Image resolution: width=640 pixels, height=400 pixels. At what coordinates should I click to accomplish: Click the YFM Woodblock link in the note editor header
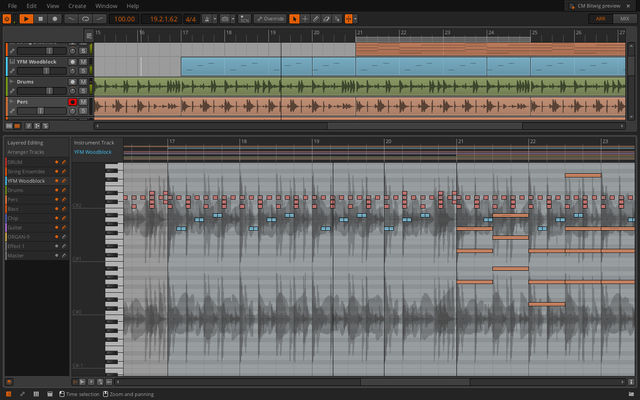click(x=93, y=152)
